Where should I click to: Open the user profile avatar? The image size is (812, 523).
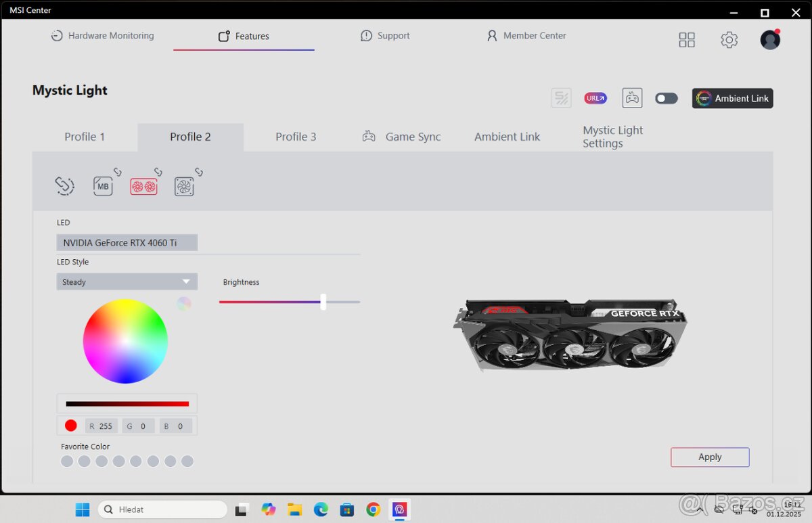770,40
